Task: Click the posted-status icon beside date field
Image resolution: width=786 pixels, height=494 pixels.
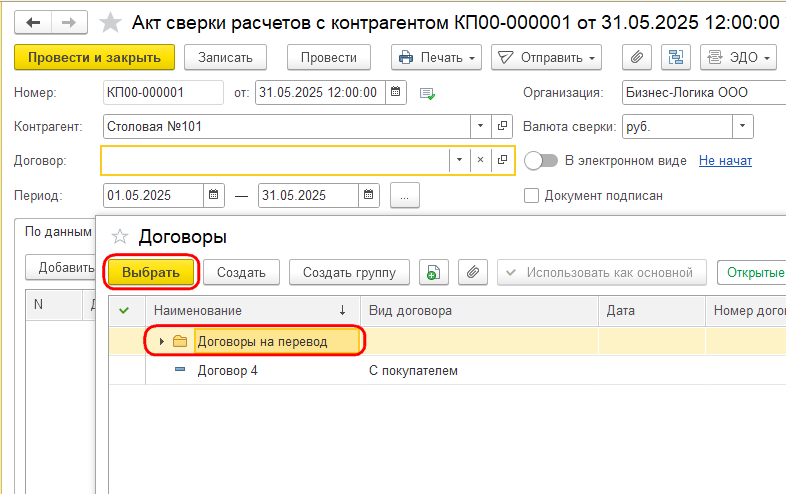Action: [x=427, y=93]
